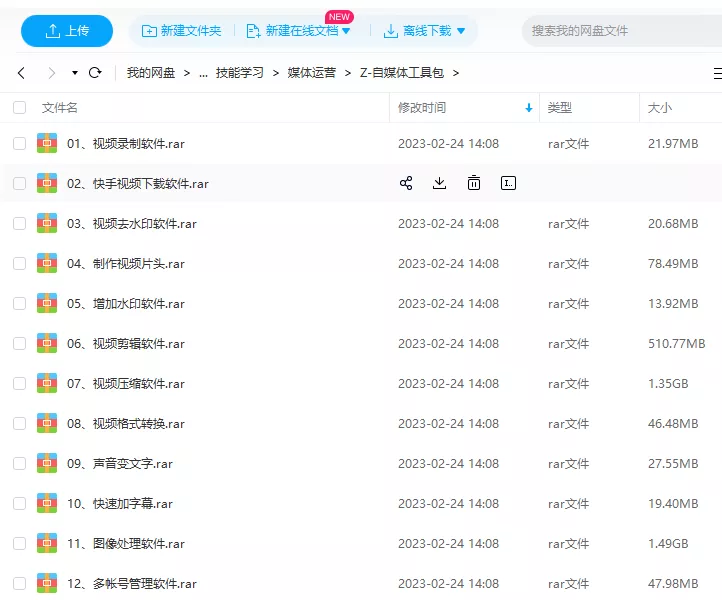The image size is (722, 600).
Task: Click the rename icon in the hovered row
Action: pyautogui.click(x=508, y=183)
